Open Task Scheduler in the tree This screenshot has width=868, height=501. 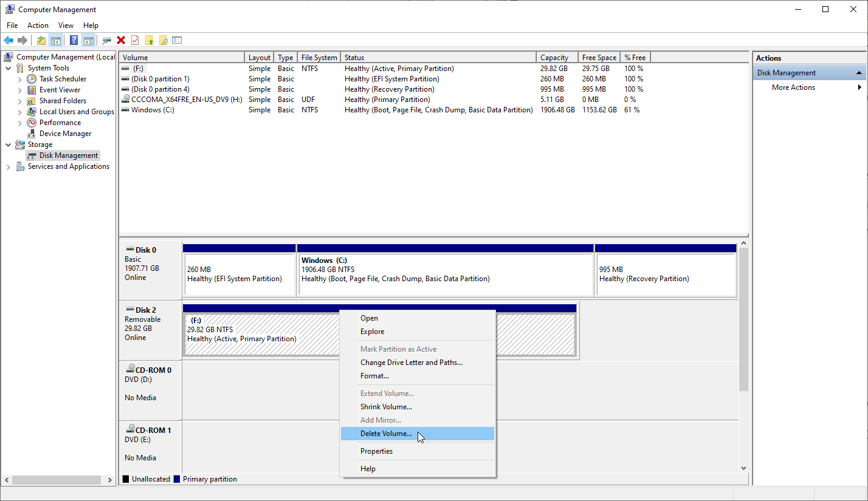point(63,79)
